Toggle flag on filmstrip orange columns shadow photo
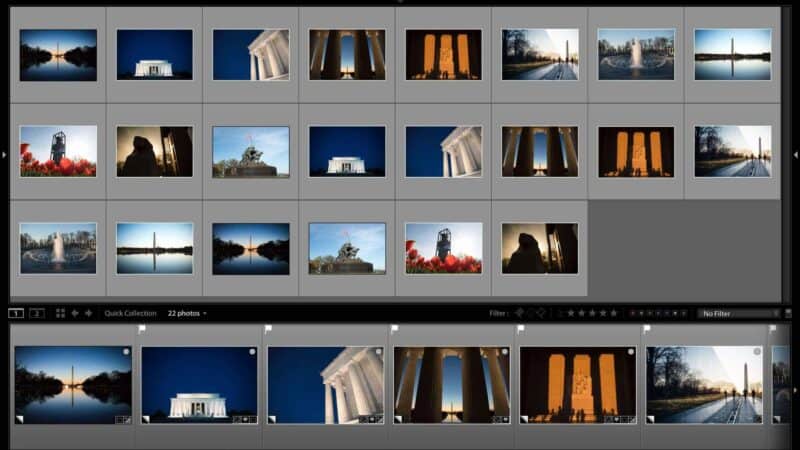Viewport: 800px width, 450px height. [x=520, y=330]
